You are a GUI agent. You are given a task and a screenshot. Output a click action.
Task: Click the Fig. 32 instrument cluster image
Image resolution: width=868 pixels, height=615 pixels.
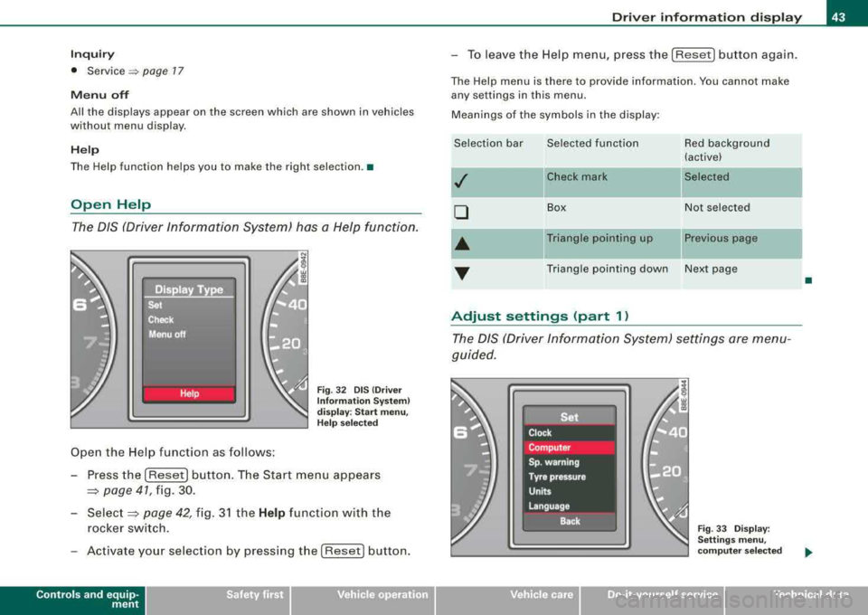click(x=189, y=339)
